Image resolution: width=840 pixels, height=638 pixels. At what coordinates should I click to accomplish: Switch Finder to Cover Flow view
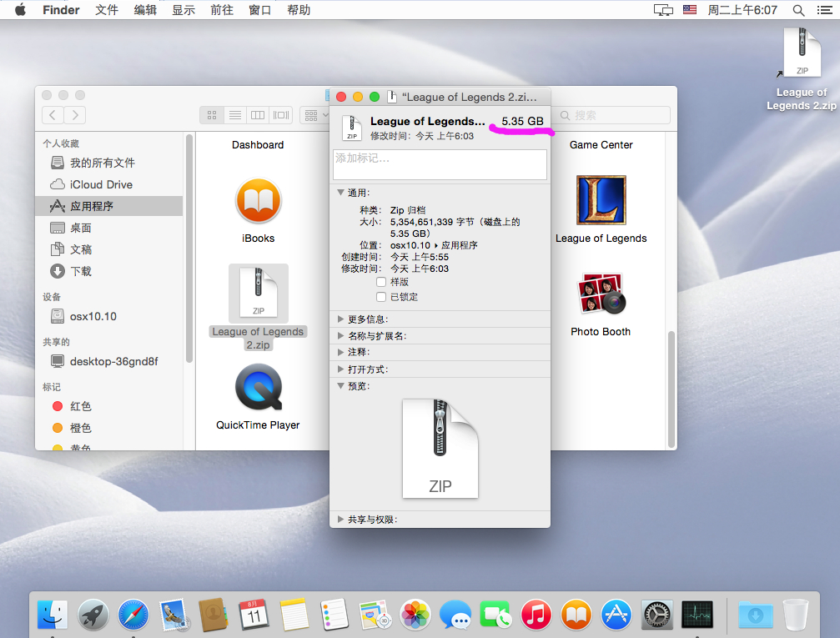coord(281,115)
